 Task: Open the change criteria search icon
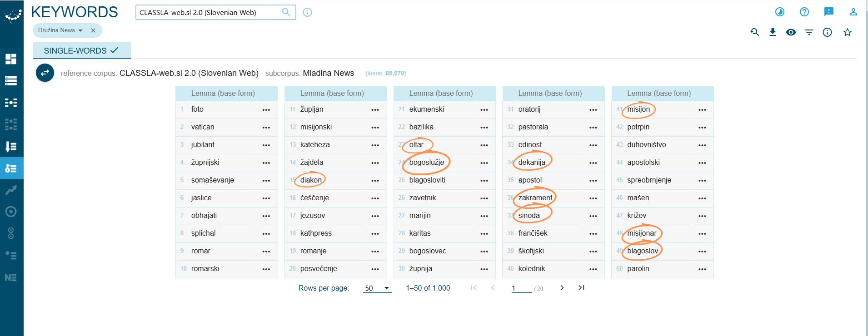[755, 32]
